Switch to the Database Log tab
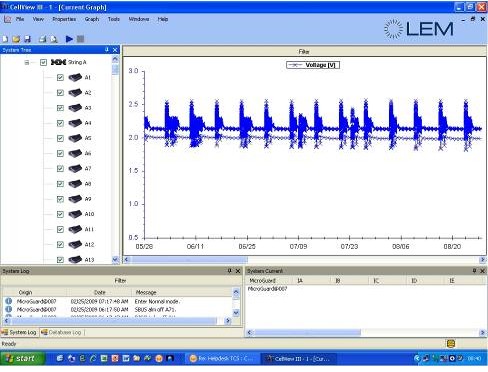 click(62, 332)
